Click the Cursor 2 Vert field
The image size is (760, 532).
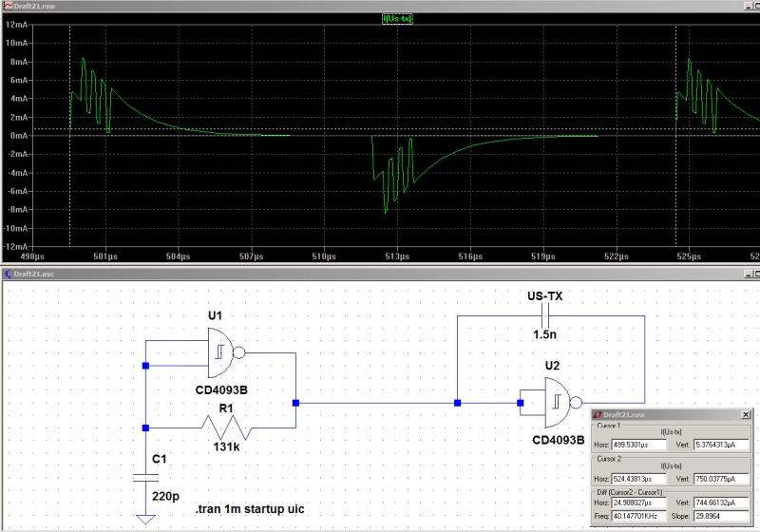(x=715, y=478)
